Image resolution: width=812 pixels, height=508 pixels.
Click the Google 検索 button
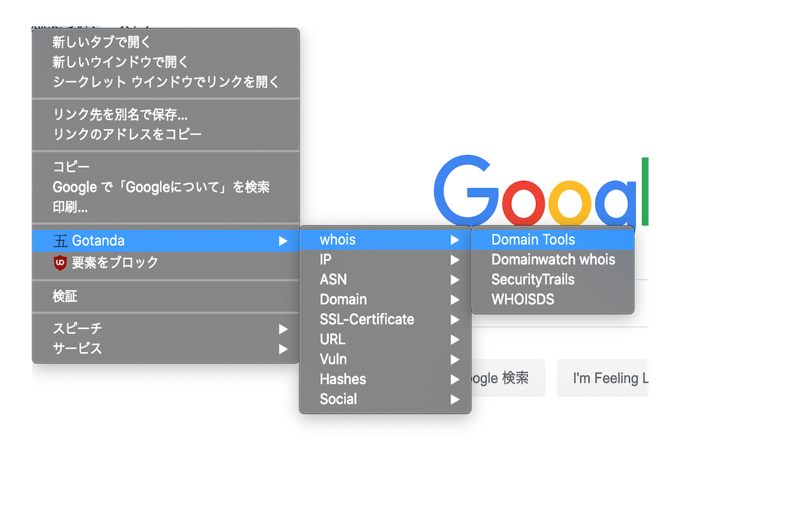point(508,378)
